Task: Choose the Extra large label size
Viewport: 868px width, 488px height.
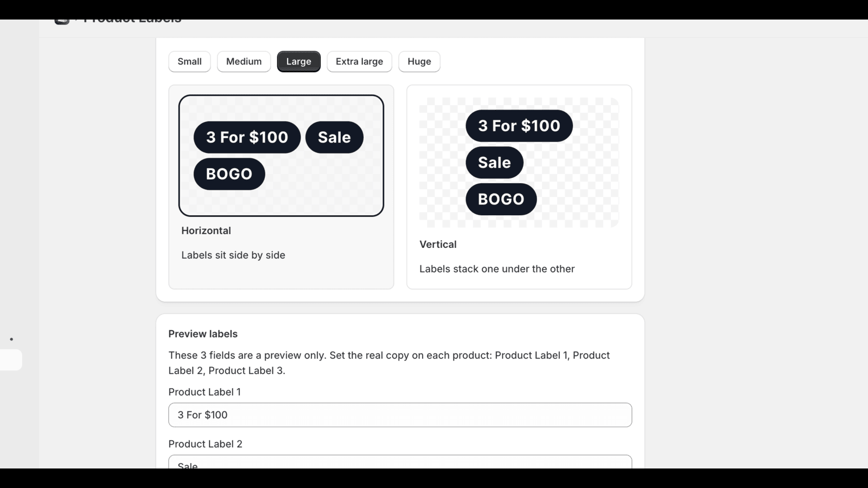Action: tap(359, 61)
